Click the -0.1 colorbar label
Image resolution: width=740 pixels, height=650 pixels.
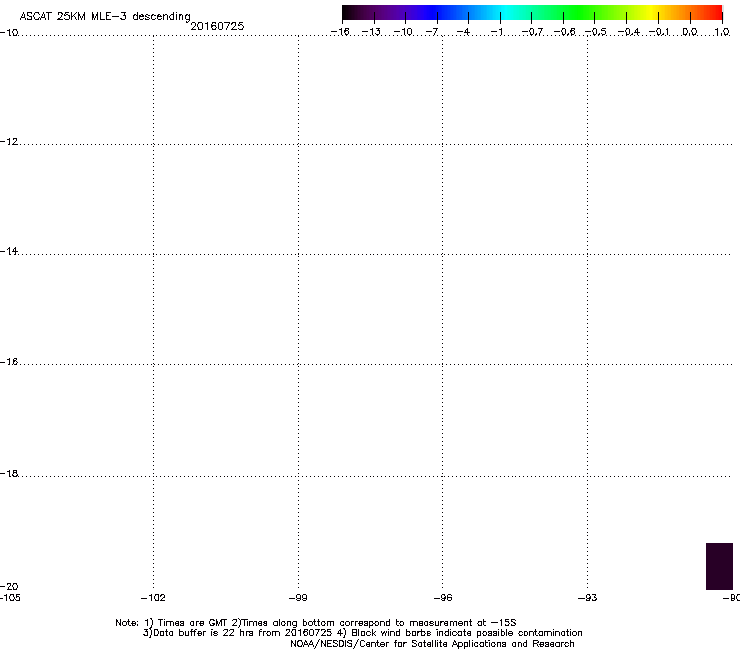pyautogui.click(x=659, y=32)
